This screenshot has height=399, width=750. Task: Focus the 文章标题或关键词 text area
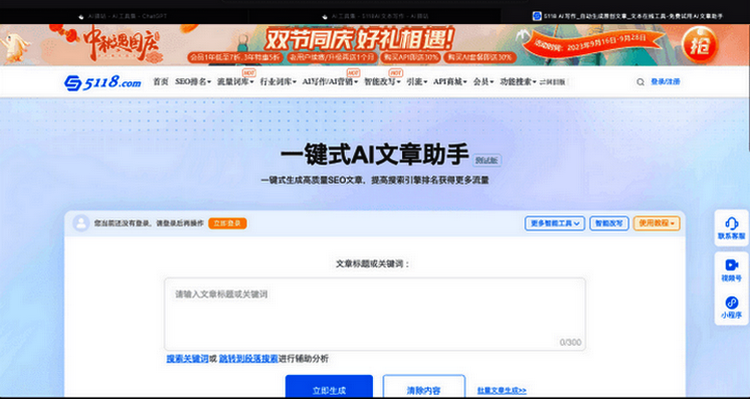pos(375,314)
